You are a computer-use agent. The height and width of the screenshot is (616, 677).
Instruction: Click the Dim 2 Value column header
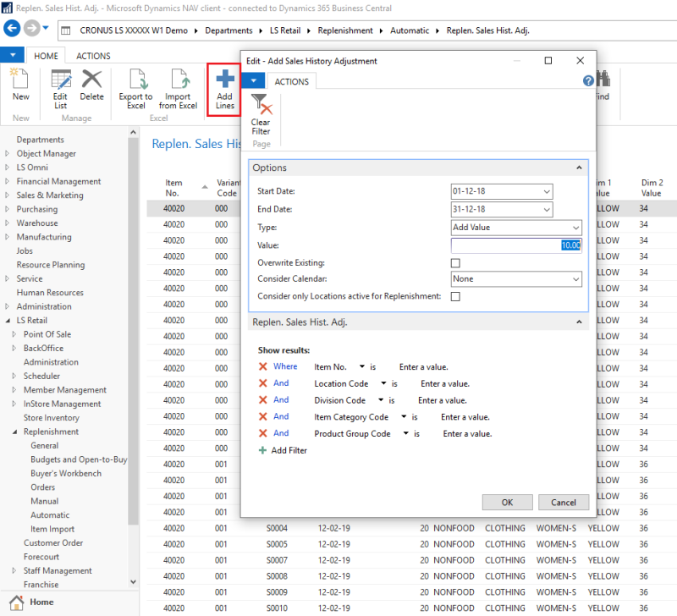[x=651, y=188]
